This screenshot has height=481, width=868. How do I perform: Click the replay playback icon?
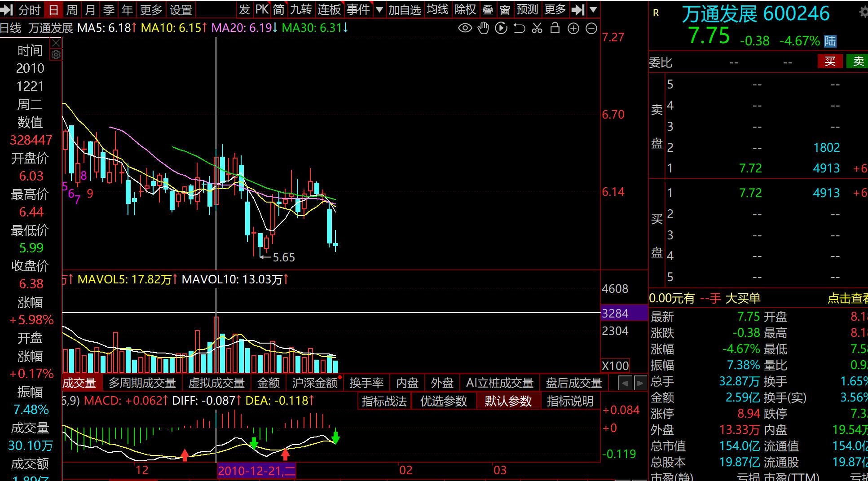click(501, 29)
